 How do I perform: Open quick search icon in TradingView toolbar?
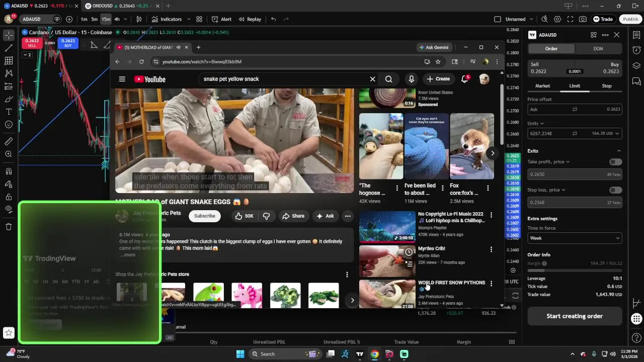[x=544, y=19]
